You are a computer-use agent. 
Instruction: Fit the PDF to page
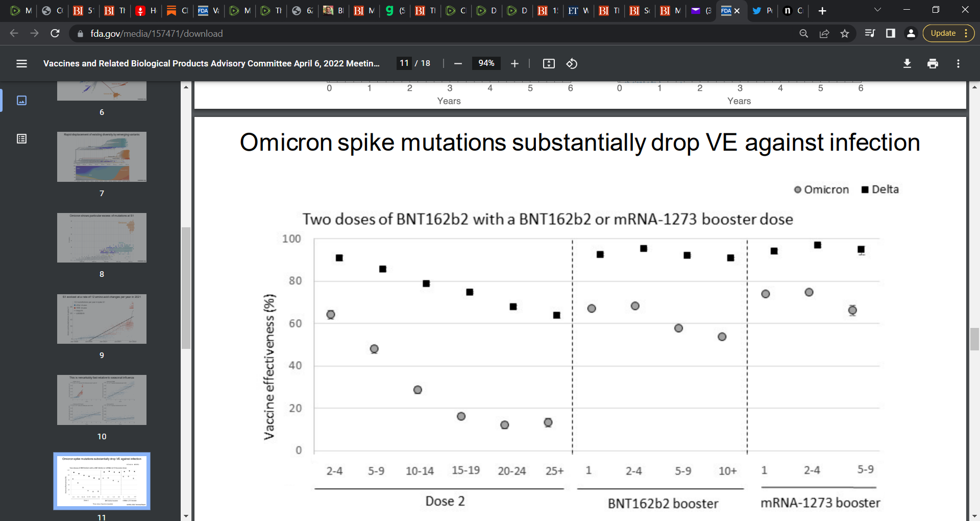pos(549,63)
